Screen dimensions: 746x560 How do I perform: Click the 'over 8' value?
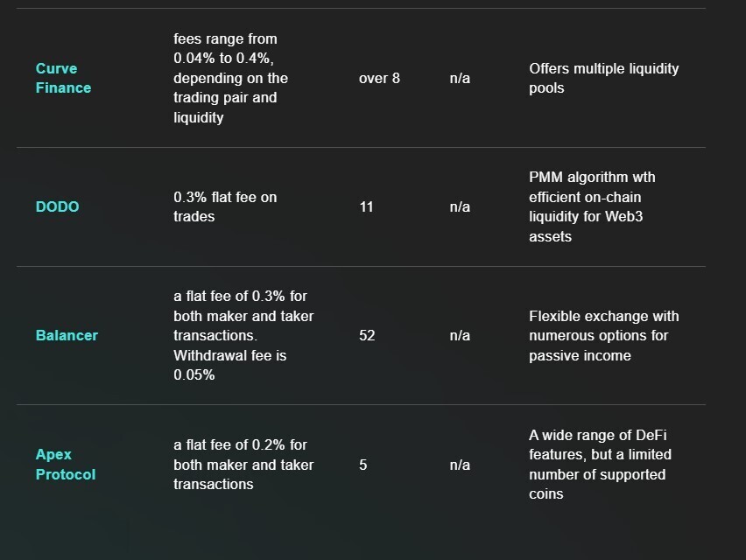point(379,78)
